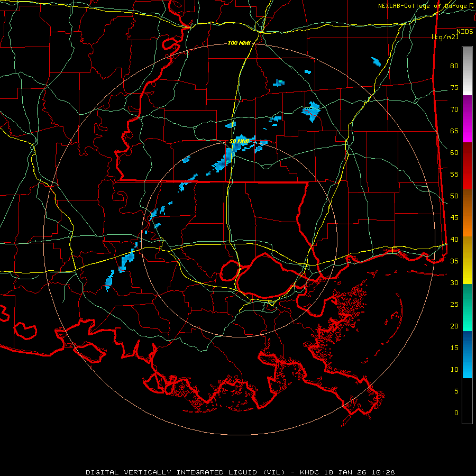Click the '15' value on the color scale
The image size is (476, 476).
tap(454, 348)
